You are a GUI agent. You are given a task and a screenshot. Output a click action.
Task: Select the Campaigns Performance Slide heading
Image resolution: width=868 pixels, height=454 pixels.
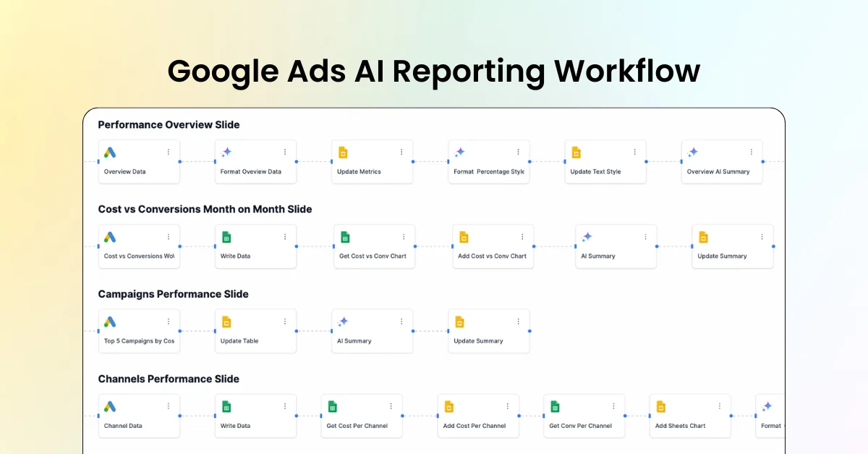173,294
